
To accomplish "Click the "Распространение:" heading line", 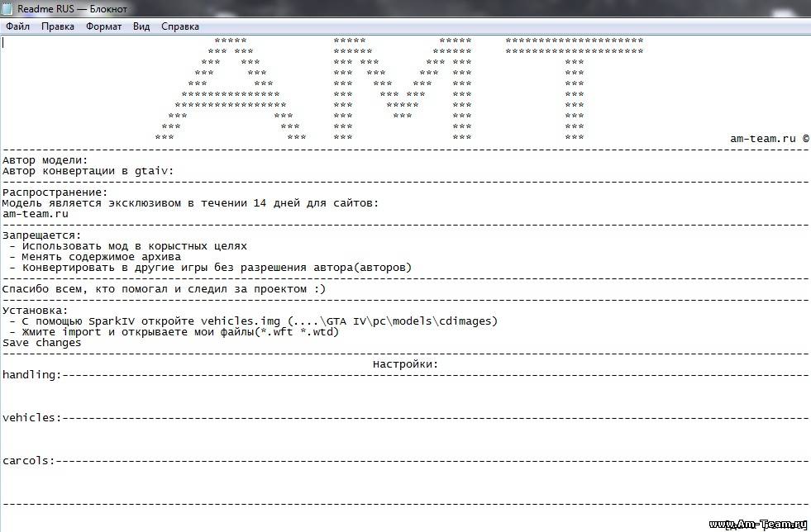I will point(55,192).
